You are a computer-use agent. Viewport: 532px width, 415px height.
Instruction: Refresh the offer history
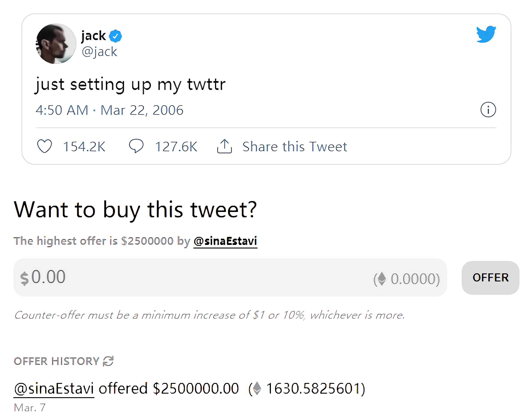(x=108, y=361)
